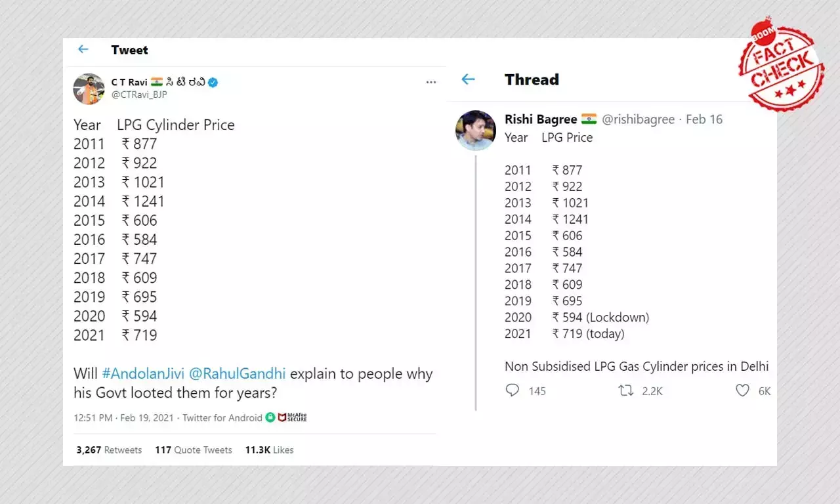This screenshot has width=840, height=504.
Task: Click the reply speech bubble icon
Action: [x=513, y=391]
